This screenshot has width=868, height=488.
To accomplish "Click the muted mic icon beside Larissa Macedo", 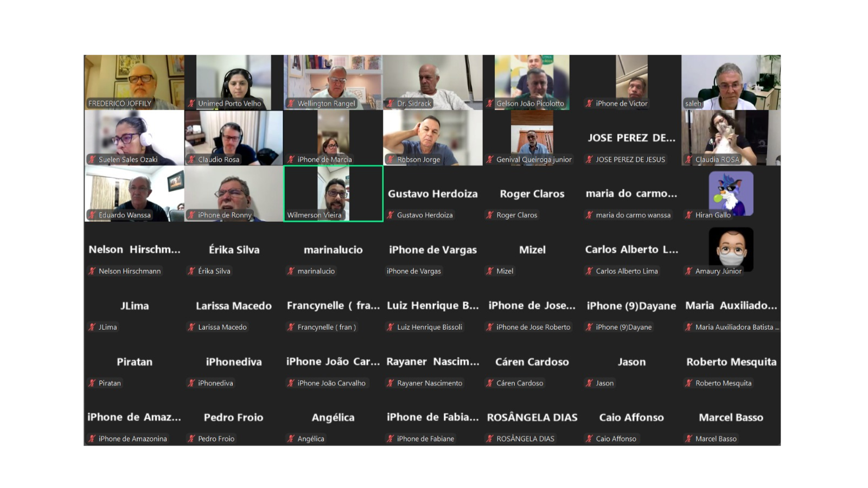I will coord(192,327).
